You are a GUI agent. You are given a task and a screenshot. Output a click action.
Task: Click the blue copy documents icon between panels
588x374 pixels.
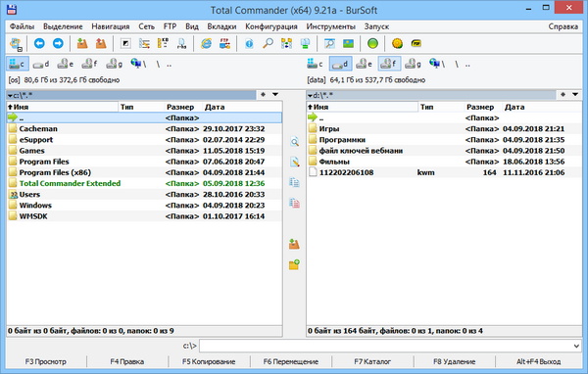tap(294, 182)
